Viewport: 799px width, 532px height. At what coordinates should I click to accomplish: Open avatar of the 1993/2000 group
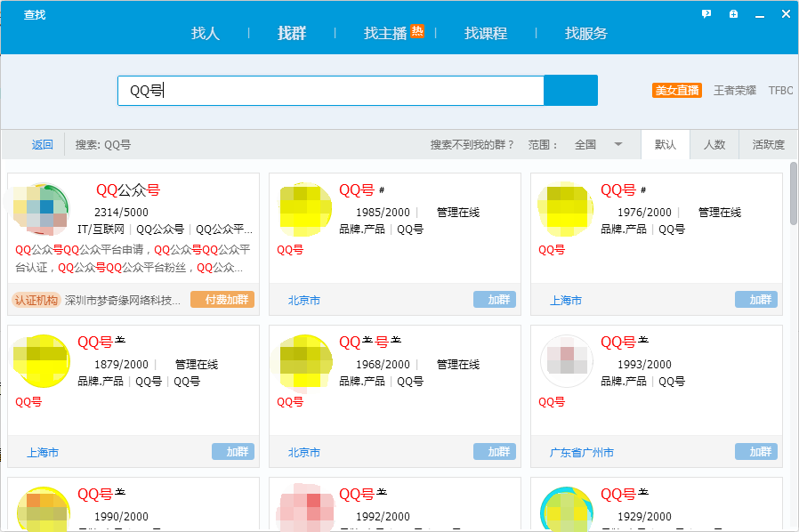pos(567,361)
